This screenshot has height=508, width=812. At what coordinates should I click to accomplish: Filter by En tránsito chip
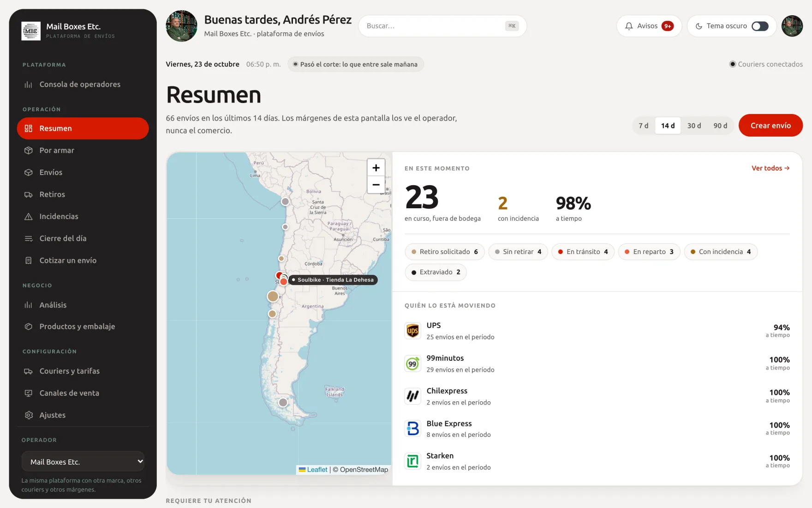583,252
